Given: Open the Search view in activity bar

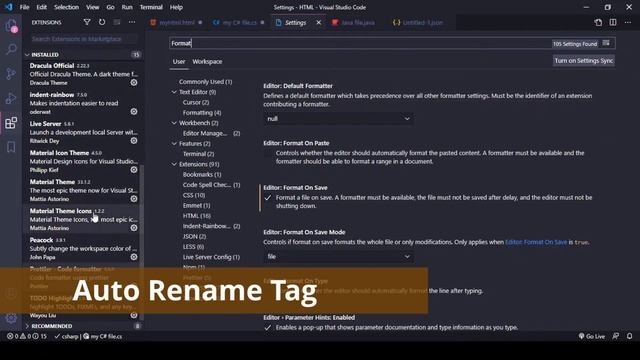Looking at the screenshot, I should click(x=11, y=49).
